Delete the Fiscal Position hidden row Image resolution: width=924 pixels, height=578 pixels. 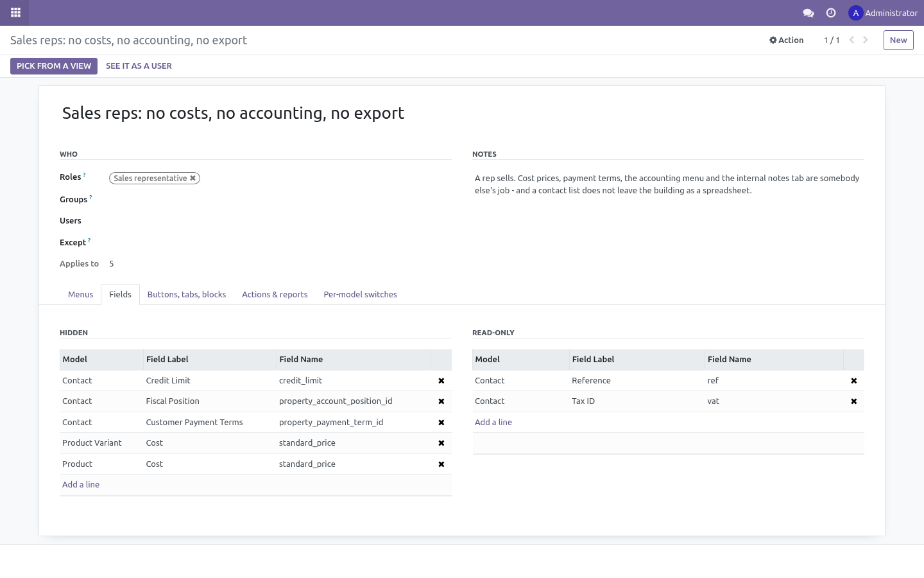coord(441,401)
